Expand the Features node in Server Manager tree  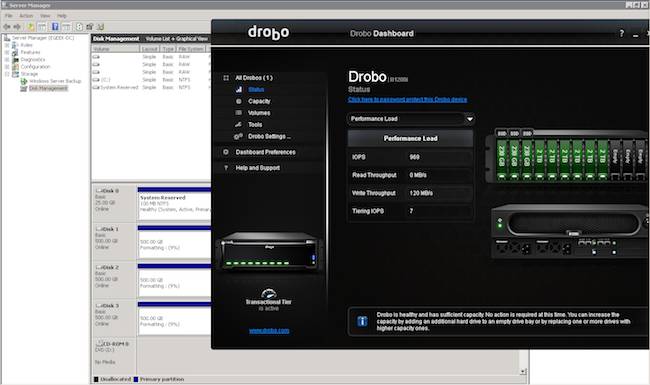point(7,52)
